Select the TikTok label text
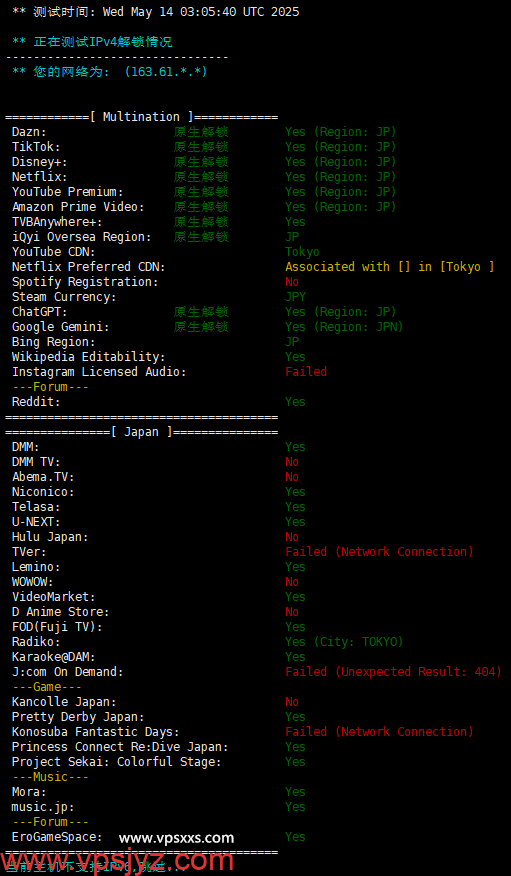Viewport: 511px width, 876px height. [x=36, y=147]
